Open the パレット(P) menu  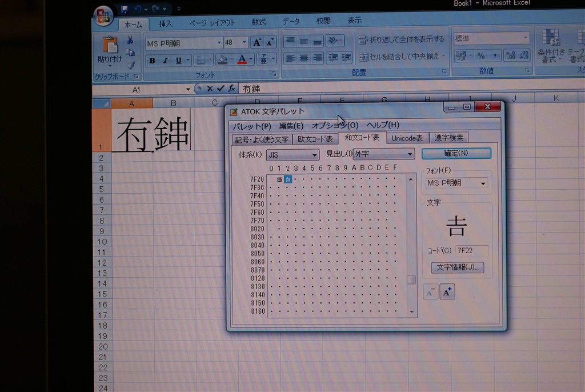252,126
